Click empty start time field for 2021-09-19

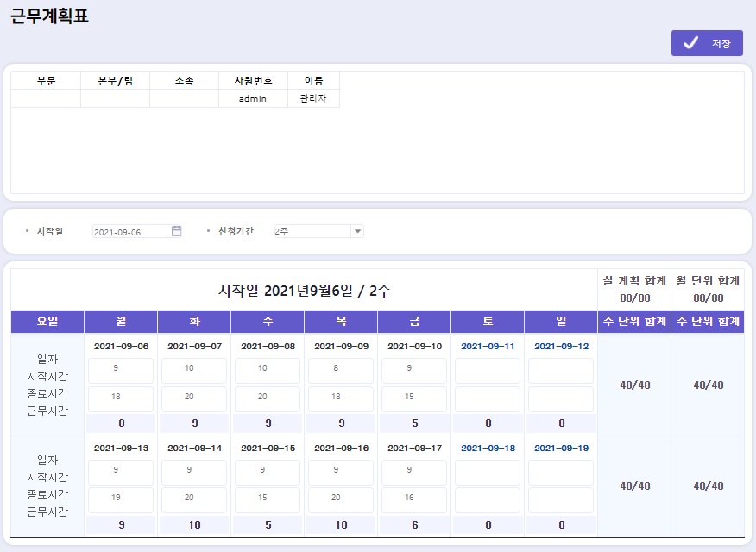(x=561, y=472)
